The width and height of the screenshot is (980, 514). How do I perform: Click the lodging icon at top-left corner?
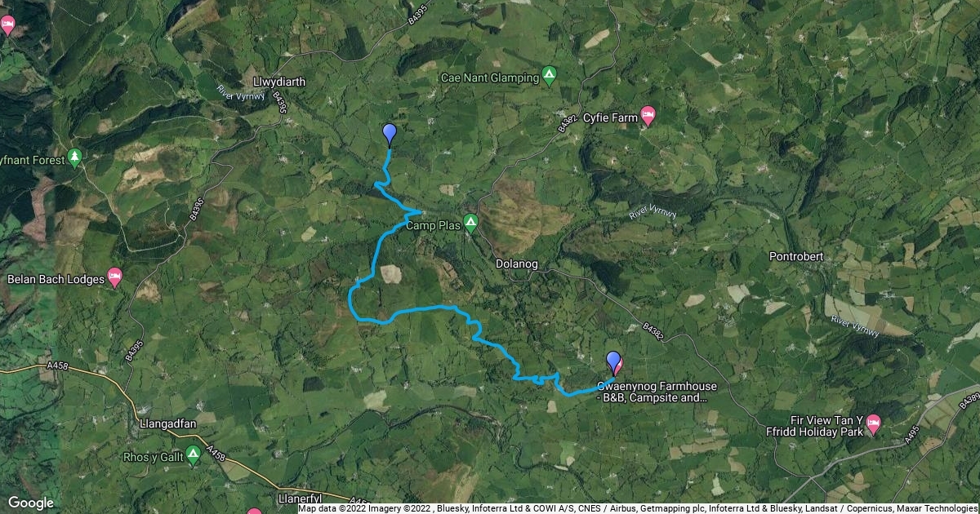[x=7, y=26]
